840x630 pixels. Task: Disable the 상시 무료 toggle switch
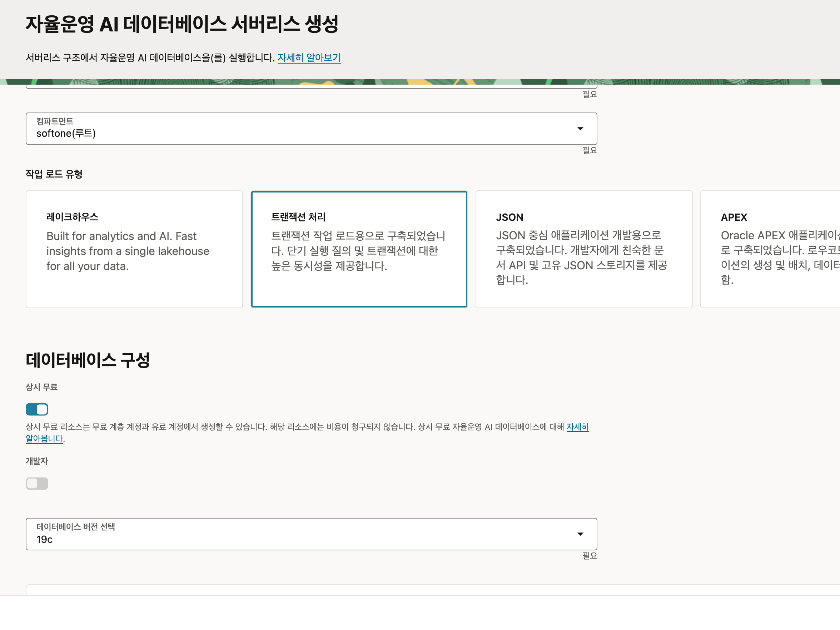click(x=37, y=410)
